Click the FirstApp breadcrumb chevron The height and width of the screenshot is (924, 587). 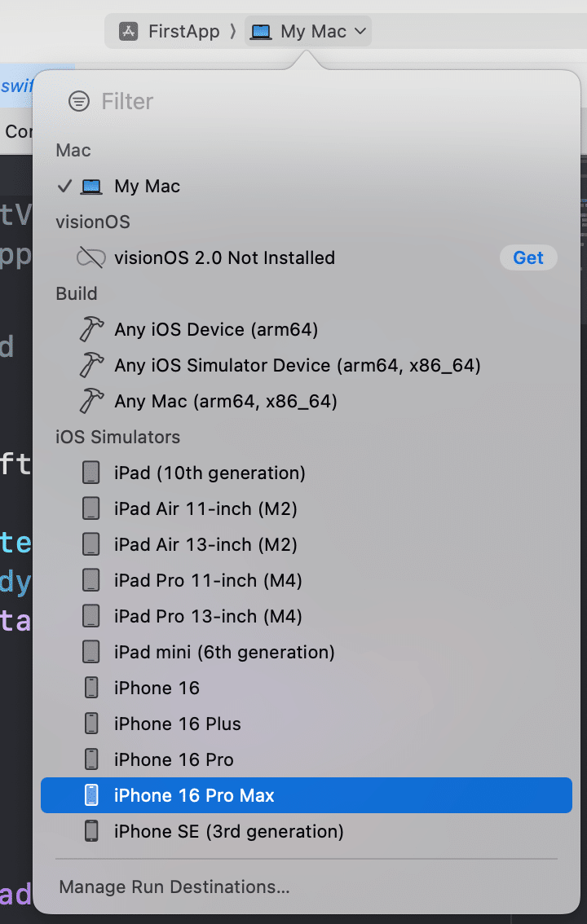click(x=232, y=31)
